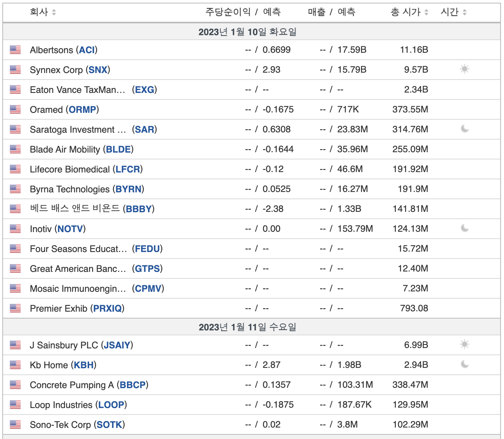Open the SAR ticker link
This screenshot has width=504, height=439.
(145, 130)
